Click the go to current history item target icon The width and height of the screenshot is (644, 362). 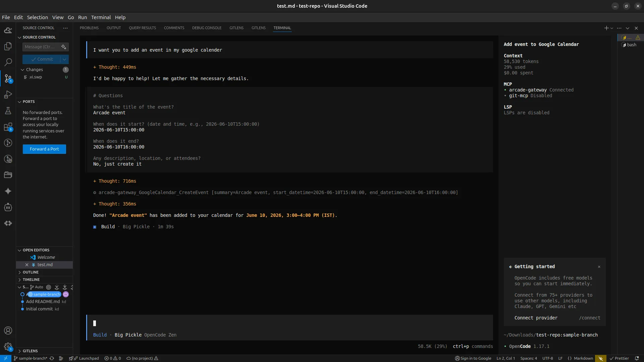click(49, 287)
